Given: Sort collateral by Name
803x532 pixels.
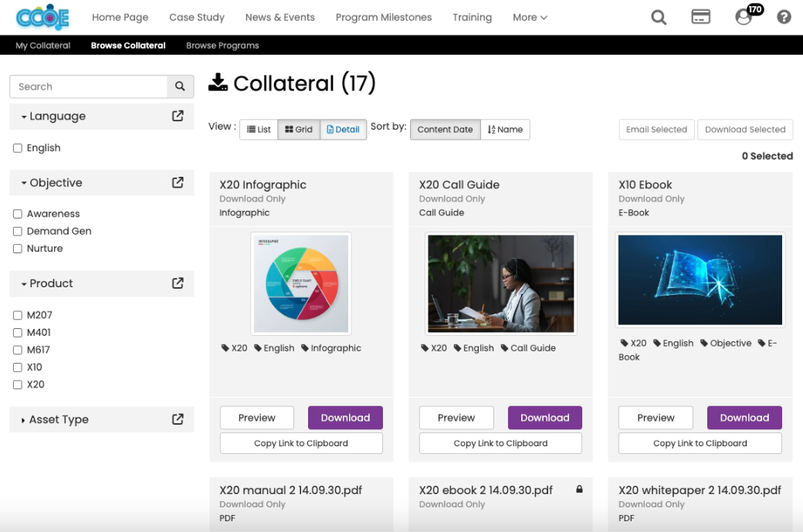Looking at the screenshot, I should click(x=505, y=129).
